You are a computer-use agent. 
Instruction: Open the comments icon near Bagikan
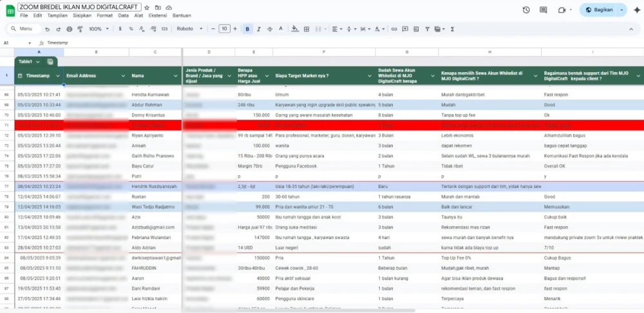click(544, 10)
